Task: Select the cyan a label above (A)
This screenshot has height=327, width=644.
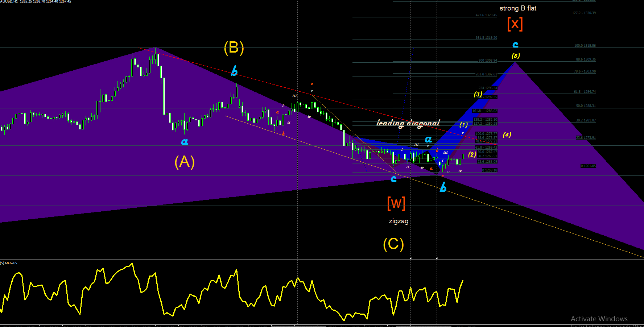Action: click(185, 142)
